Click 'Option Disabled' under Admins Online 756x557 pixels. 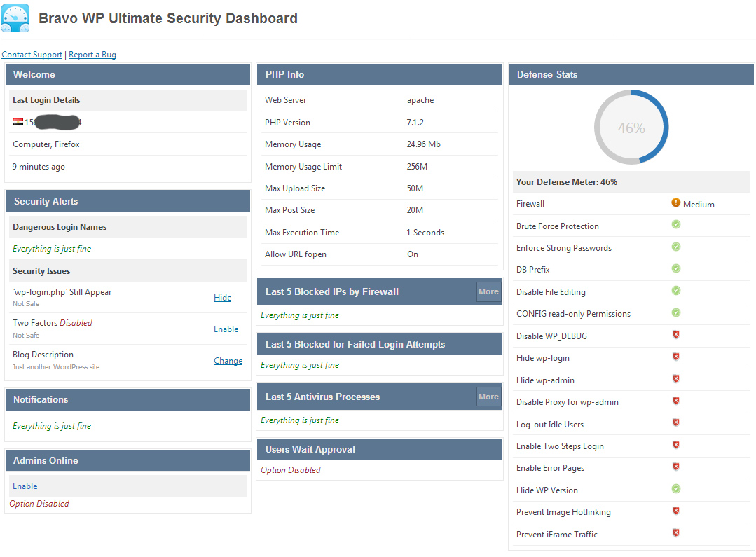pyautogui.click(x=39, y=504)
